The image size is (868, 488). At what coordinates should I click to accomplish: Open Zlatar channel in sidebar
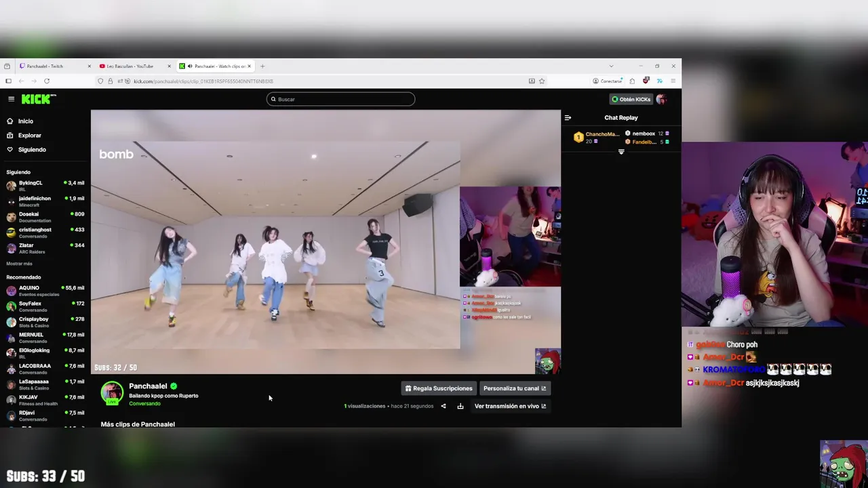[45, 248]
